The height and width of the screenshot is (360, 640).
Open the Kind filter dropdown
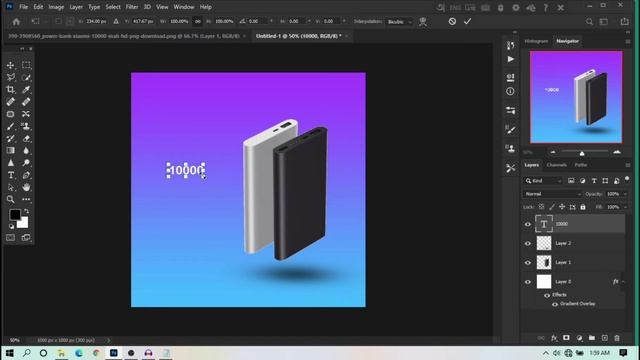coord(544,181)
